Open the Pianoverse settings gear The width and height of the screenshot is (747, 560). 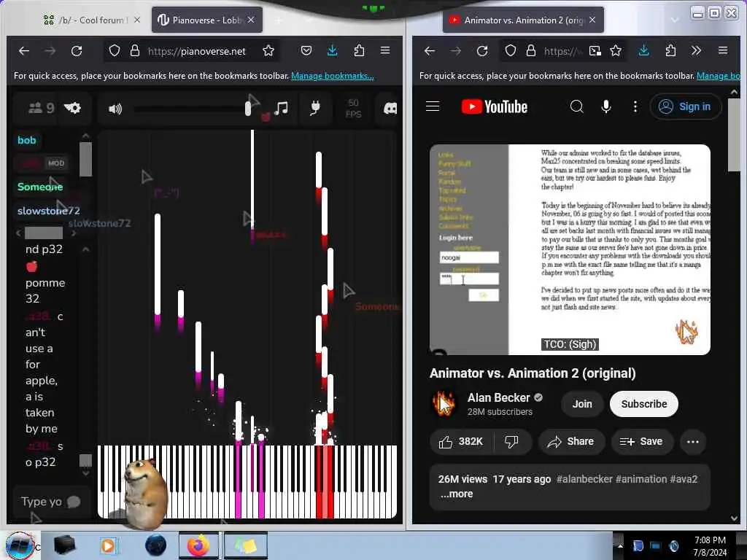click(x=72, y=108)
